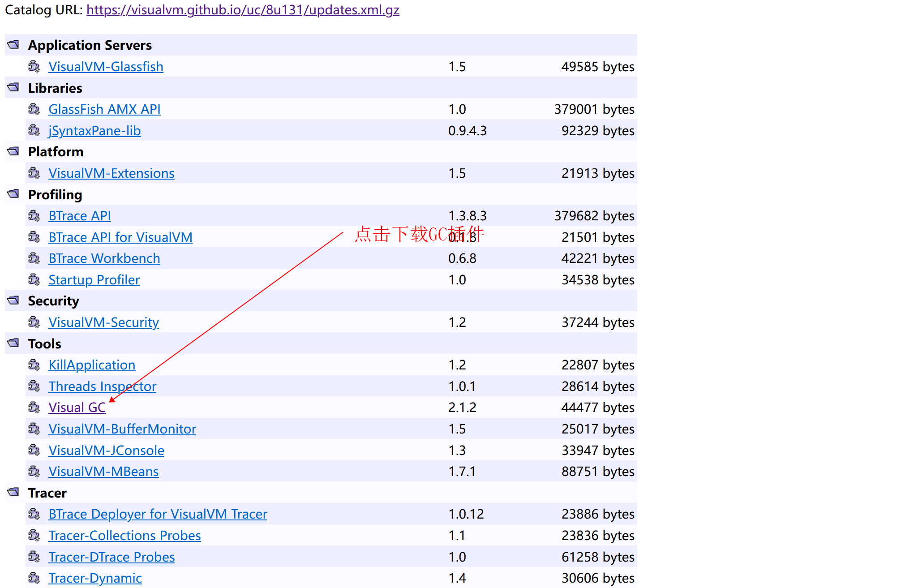Click plugin icon next to GlassFish AMX API
Viewport: 901px width, 588px height.
[34, 109]
